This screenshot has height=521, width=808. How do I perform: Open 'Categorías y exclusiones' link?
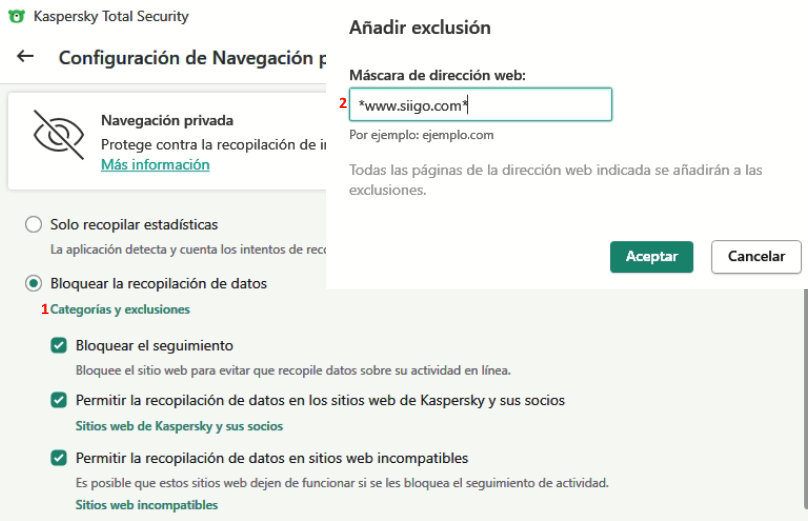click(120, 310)
